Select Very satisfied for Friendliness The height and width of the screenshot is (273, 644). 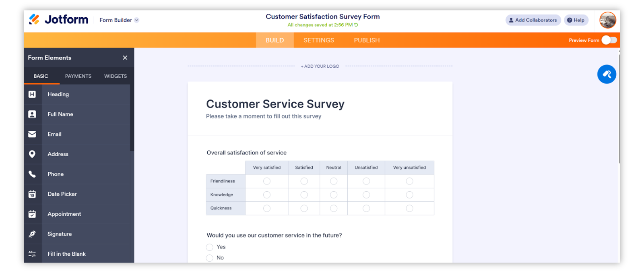pyautogui.click(x=267, y=181)
